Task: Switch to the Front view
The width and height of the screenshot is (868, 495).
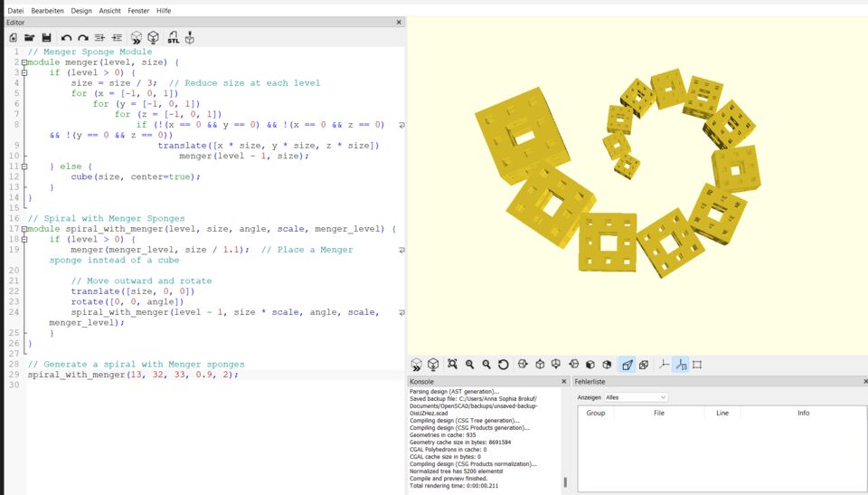Action: [x=590, y=364]
